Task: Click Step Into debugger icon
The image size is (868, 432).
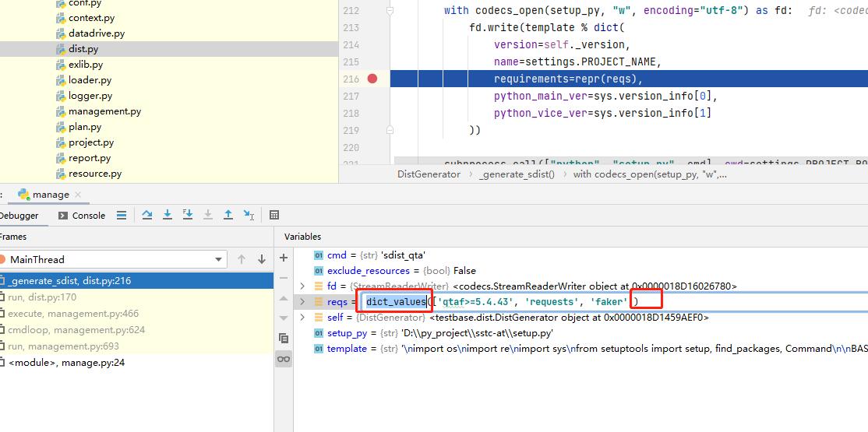Action: tap(168, 215)
